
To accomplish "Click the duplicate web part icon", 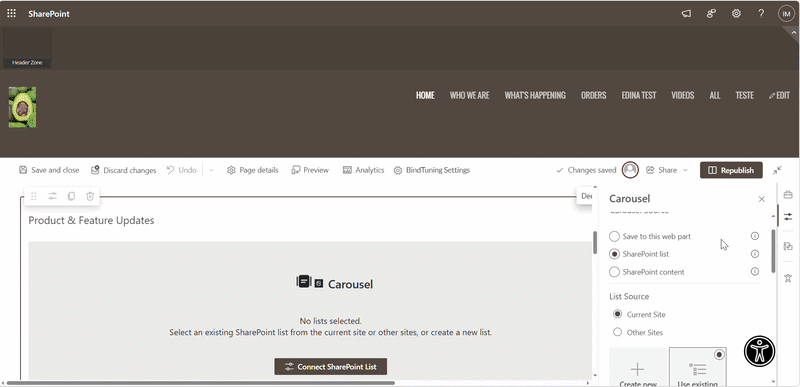I will [71, 196].
